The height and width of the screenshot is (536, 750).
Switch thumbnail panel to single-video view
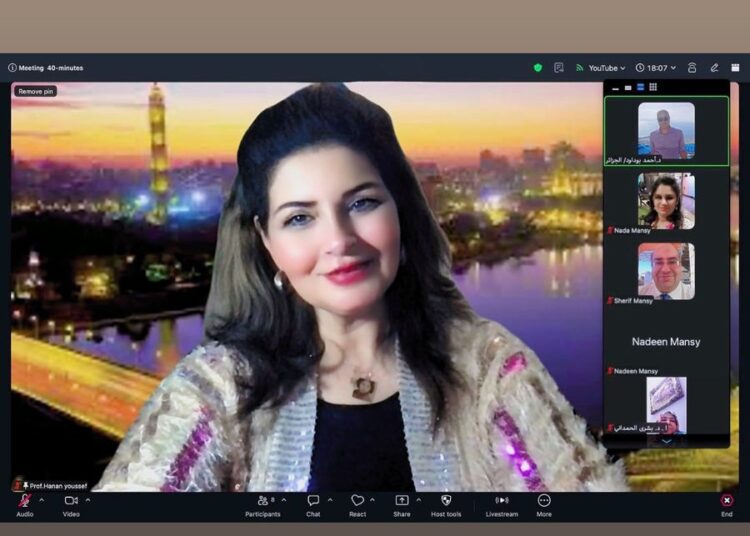[x=628, y=88]
